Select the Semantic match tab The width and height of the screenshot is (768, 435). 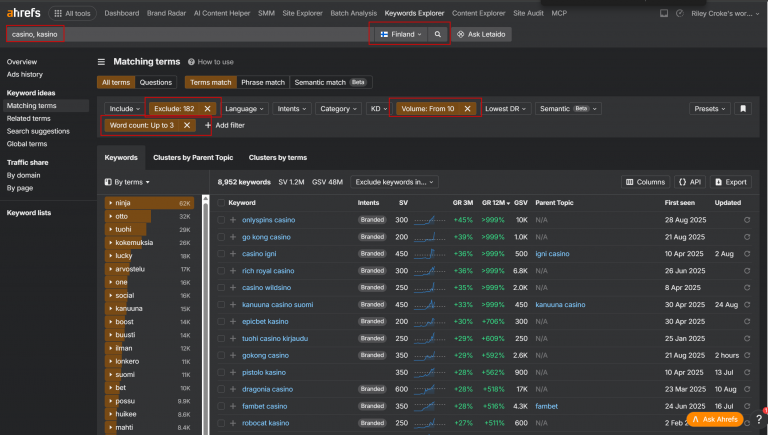pos(331,82)
